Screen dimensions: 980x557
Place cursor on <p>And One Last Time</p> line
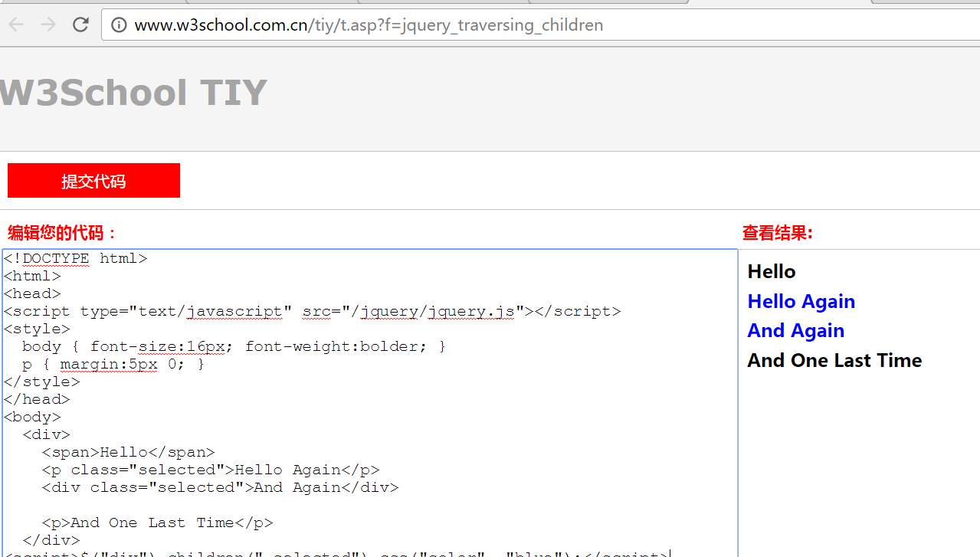158,523
